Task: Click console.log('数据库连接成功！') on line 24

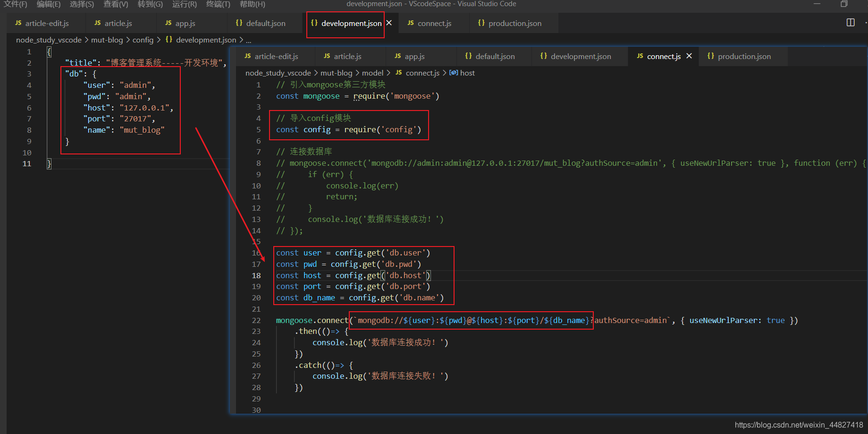Action: [380, 342]
